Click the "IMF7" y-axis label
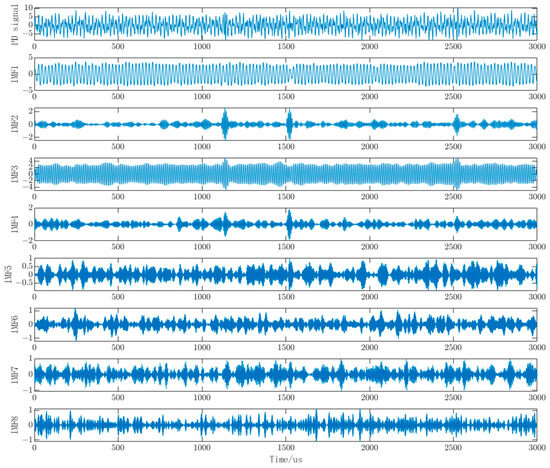The image size is (550, 468). 15,374
